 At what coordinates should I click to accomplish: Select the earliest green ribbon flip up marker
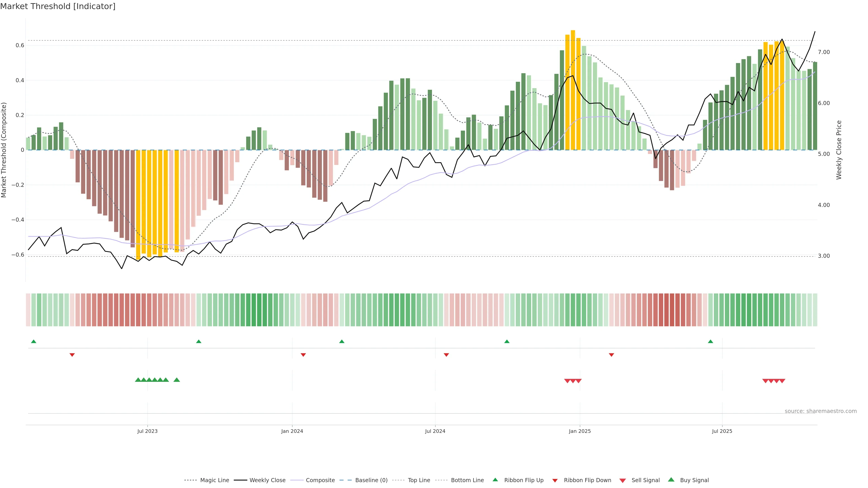point(33,342)
